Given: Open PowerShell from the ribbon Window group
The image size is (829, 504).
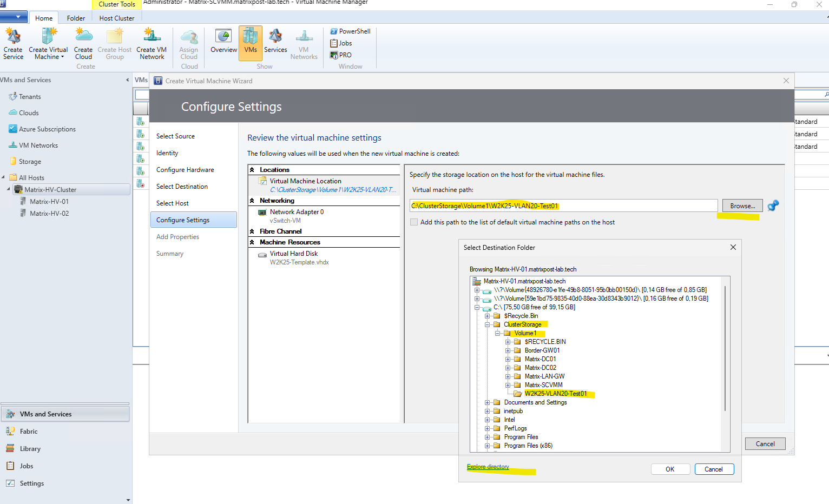Looking at the screenshot, I should [x=350, y=31].
